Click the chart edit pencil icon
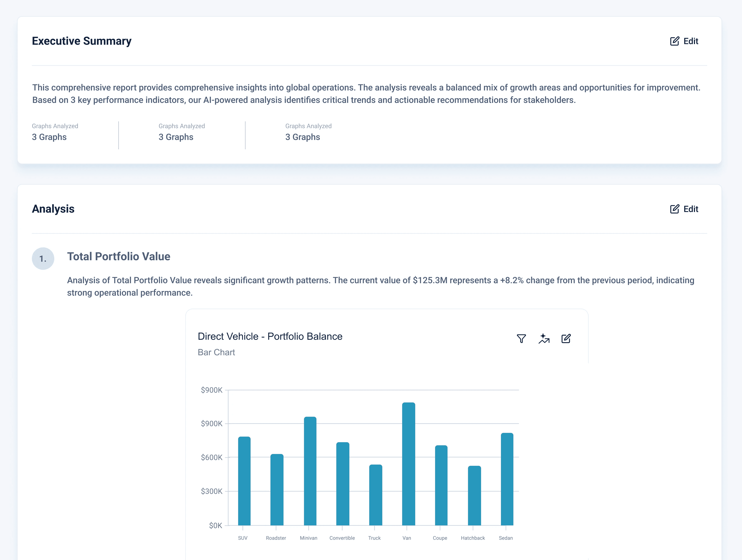 [566, 339]
